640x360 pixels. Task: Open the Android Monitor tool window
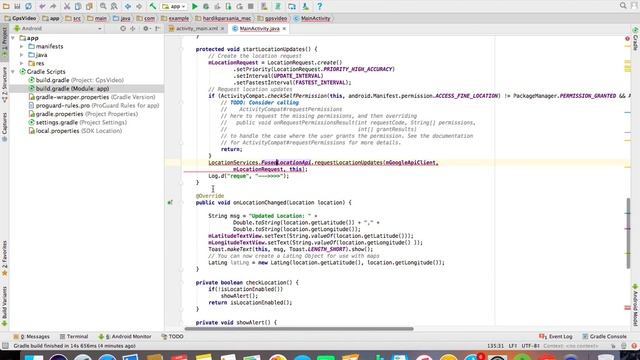[x=125, y=337]
